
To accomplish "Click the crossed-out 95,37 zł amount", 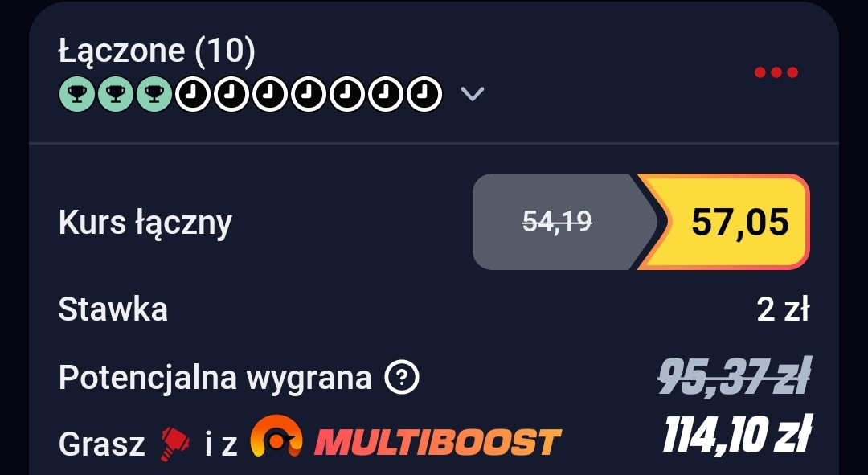I will 735,376.
